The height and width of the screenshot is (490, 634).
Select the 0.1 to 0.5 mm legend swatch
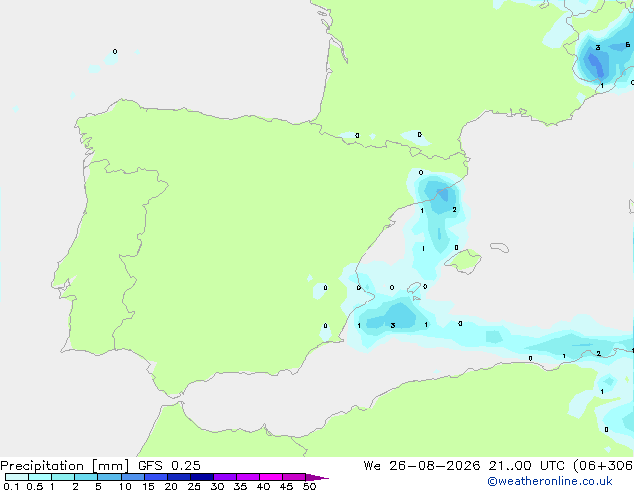point(17,477)
